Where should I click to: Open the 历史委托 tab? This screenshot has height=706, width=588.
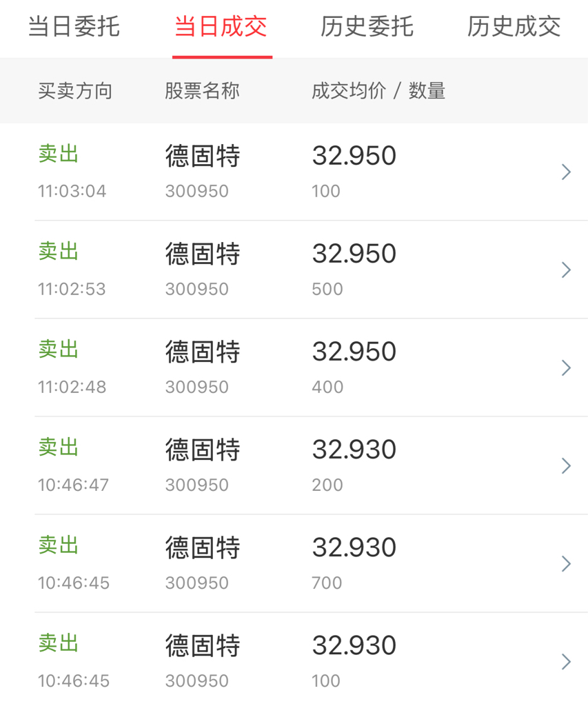coord(367,27)
